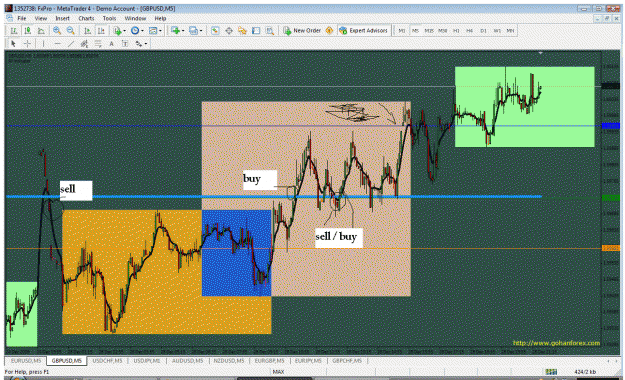Switch to the USDJPY,M5 chart tab
The width and height of the screenshot is (625, 380).
pos(147,361)
